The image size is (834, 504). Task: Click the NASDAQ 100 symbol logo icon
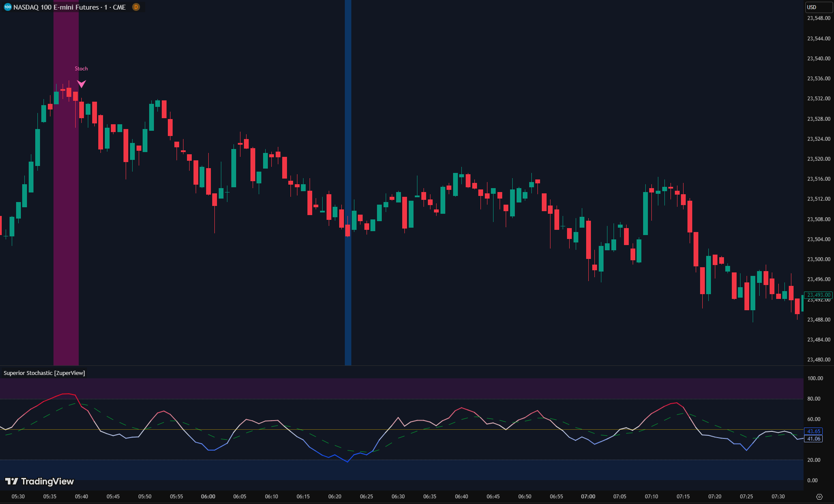click(7, 7)
